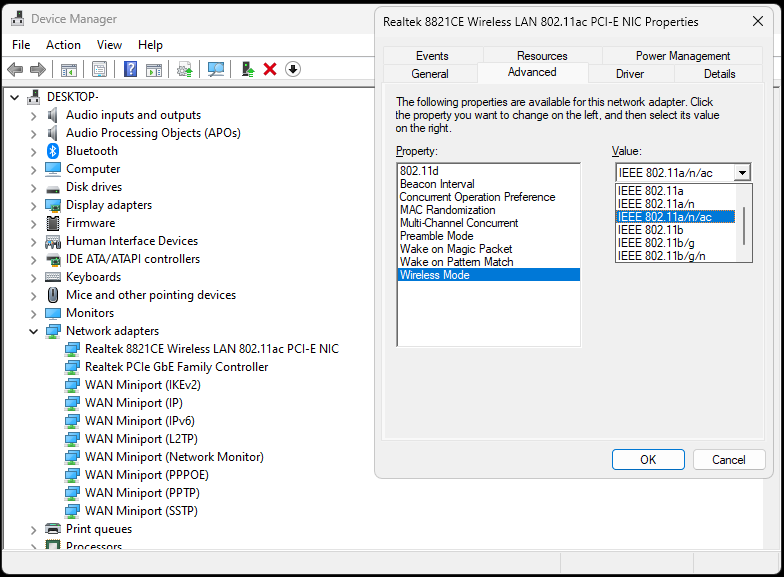Viewport: 784px width, 577px height.
Task: Click the Enable device toolbar icon
Action: pos(248,69)
